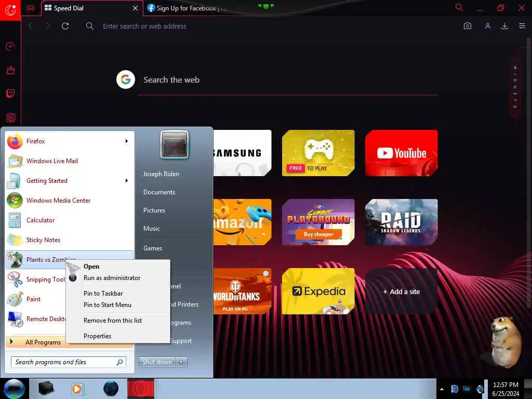Open Joseph Biden user folder
532x399 pixels.
[161, 174]
